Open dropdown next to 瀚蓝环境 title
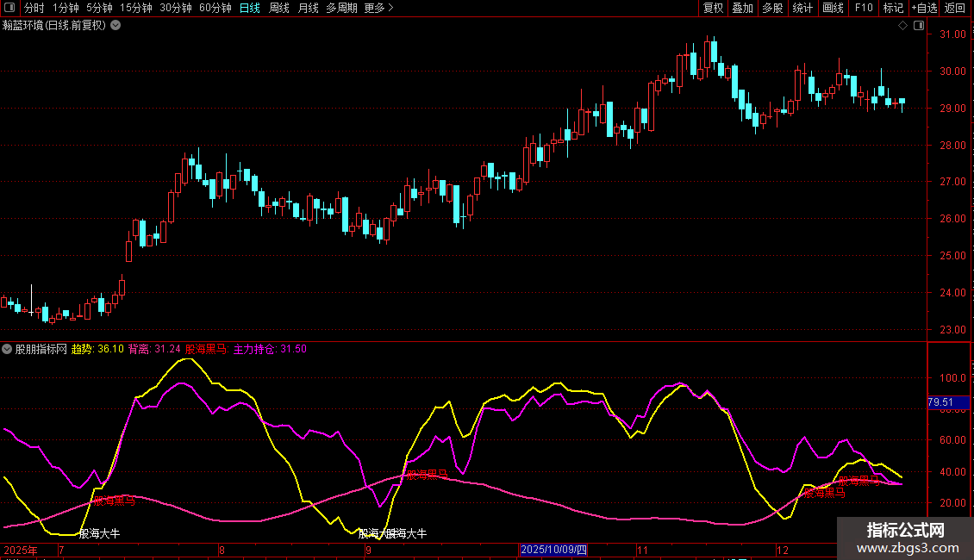The height and width of the screenshot is (560, 974). pos(116,26)
